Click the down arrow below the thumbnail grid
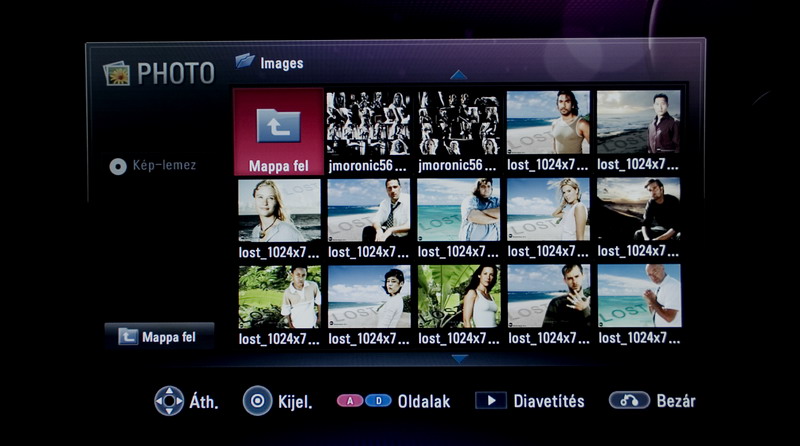Viewport: 800px width, 446px height. [x=459, y=359]
